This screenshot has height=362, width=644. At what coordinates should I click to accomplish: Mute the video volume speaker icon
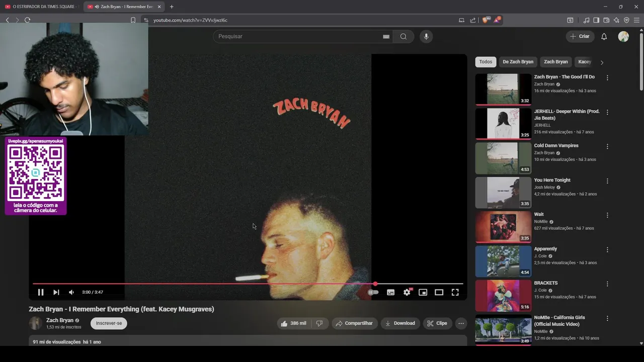[x=71, y=292]
